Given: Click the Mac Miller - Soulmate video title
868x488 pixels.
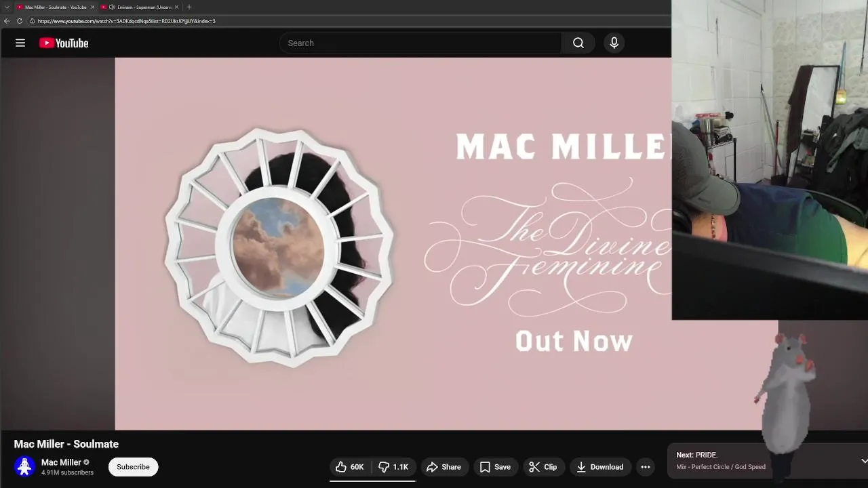Looking at the screenshot, I should coord(66,444).
